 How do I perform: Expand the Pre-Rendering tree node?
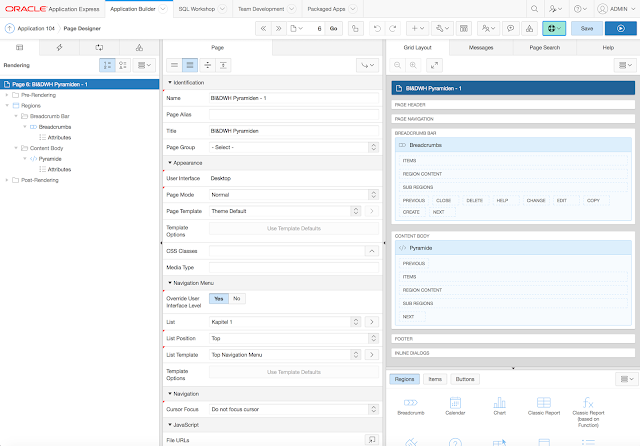coord(7,95)
